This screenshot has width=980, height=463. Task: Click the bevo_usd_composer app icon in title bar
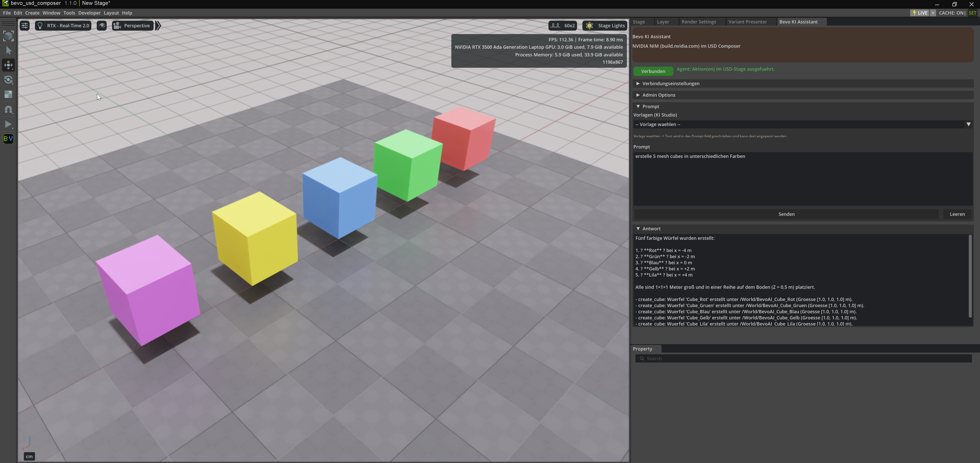(x=5, y=3)
